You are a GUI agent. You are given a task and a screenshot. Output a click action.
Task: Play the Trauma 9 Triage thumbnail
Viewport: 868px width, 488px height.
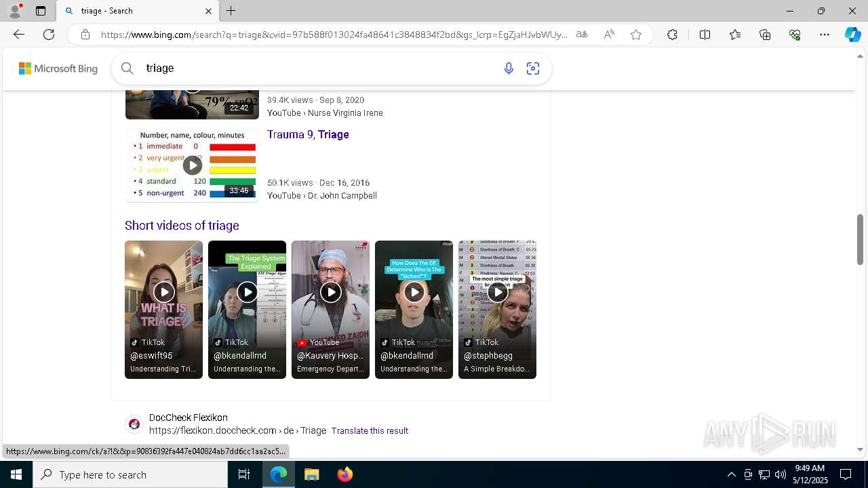click(192, 165)
